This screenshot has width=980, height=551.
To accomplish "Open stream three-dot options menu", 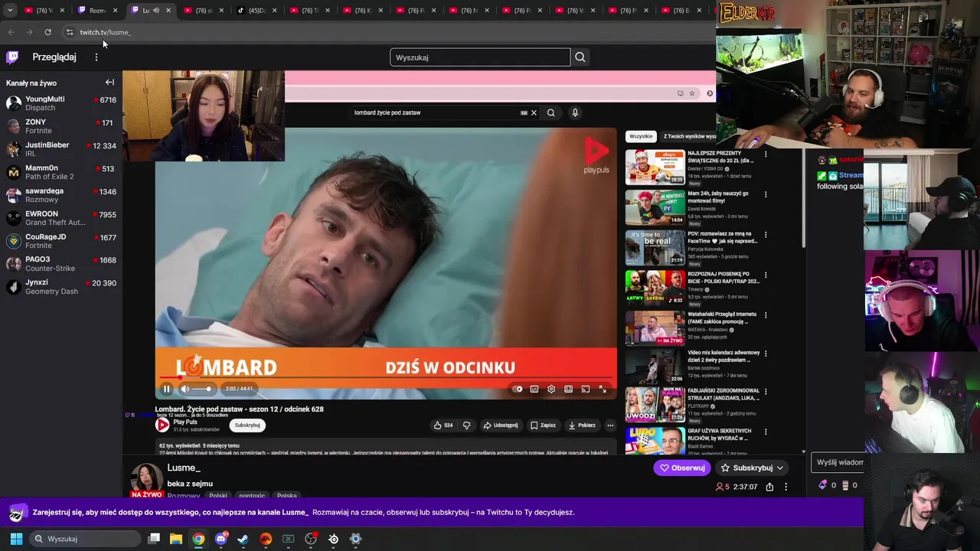I will pyautogui.click(x=786, y=487).
